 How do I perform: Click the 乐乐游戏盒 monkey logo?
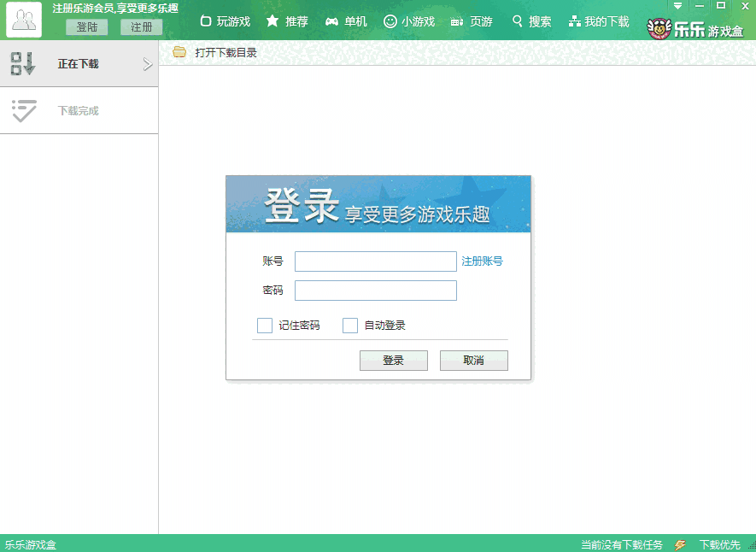(x=695, y=30)
